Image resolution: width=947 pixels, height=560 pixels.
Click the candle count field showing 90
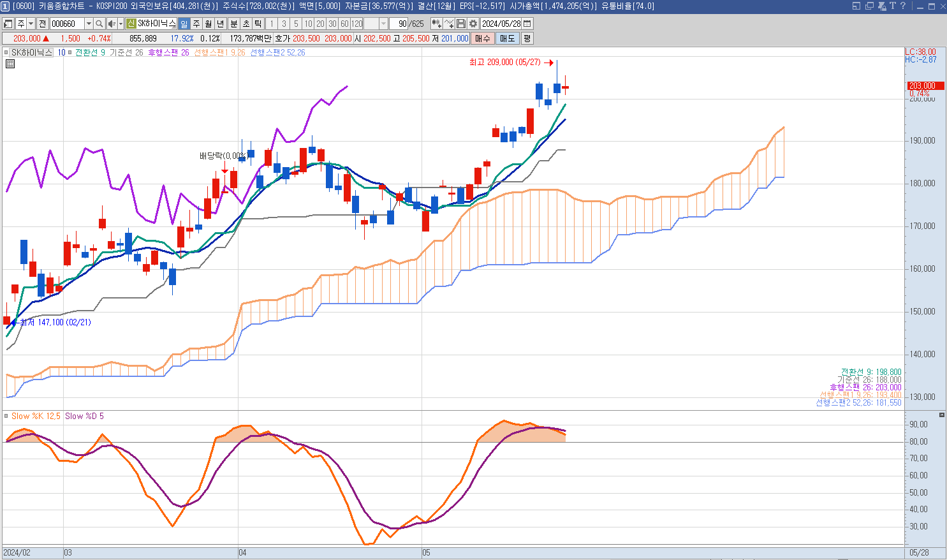click(400, 24)
